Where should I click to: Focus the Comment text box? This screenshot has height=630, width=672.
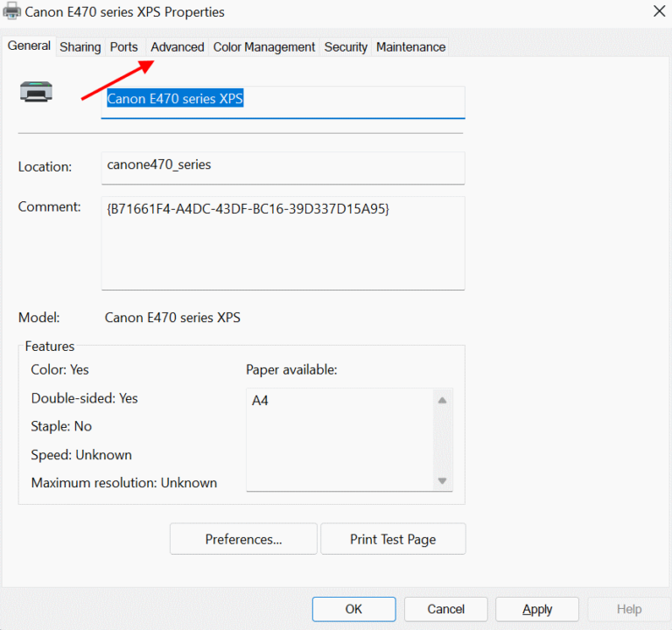point(283,242)
